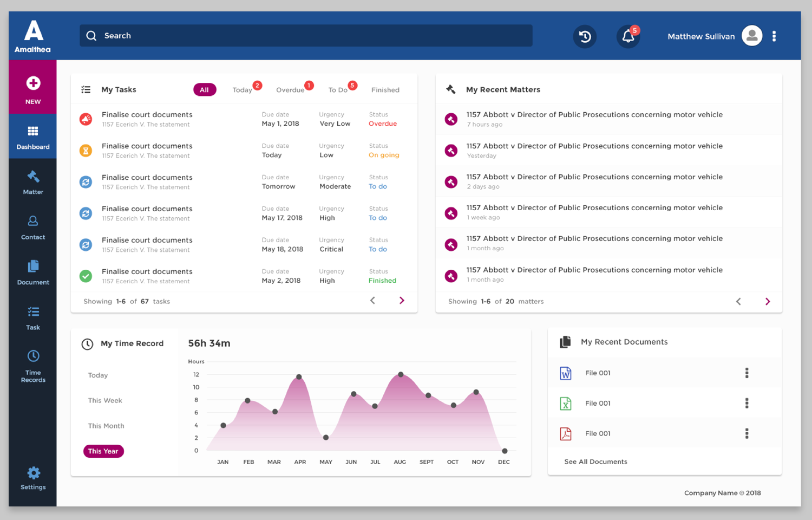Open Matter from the sidebar
812x520 pixels.
coord(33,182)
